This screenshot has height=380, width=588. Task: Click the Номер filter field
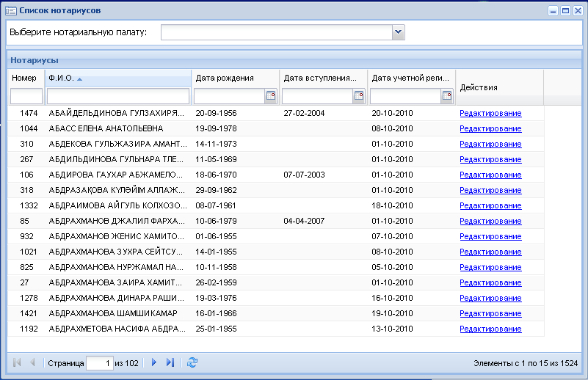26,96
